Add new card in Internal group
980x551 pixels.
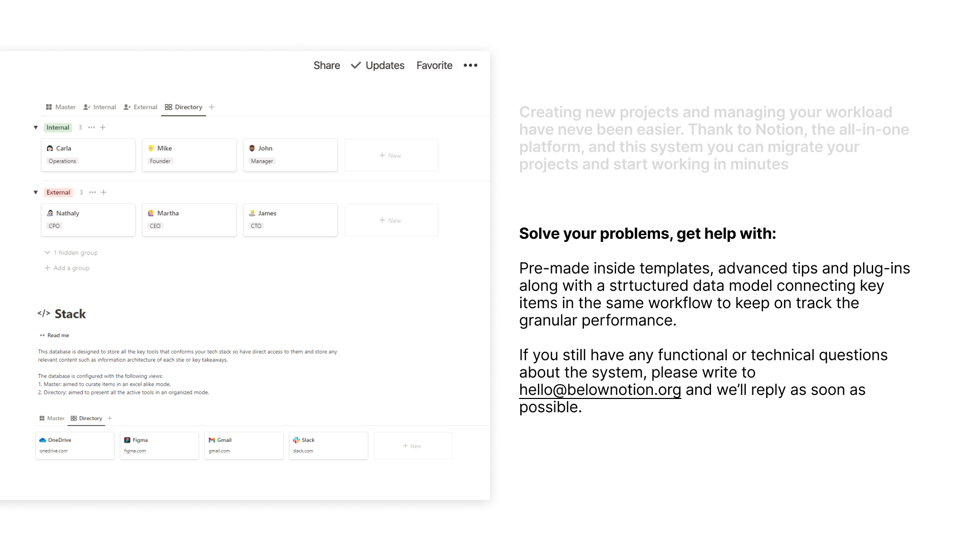click(391, 155)
